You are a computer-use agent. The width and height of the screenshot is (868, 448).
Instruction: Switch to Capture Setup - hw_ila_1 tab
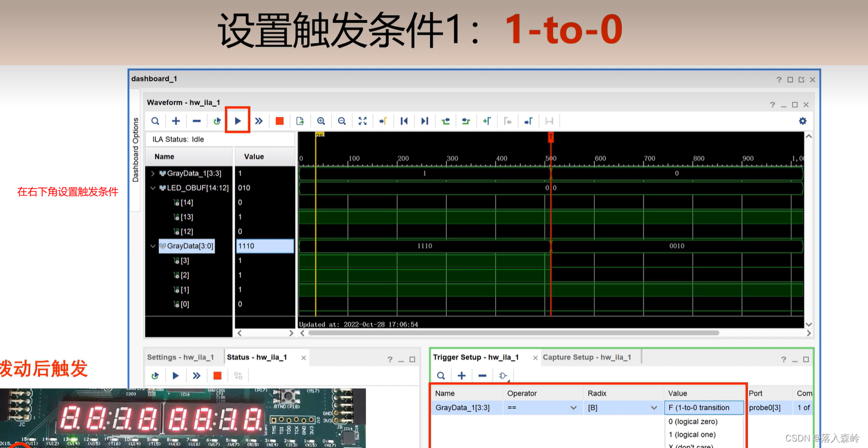point(587,357)
